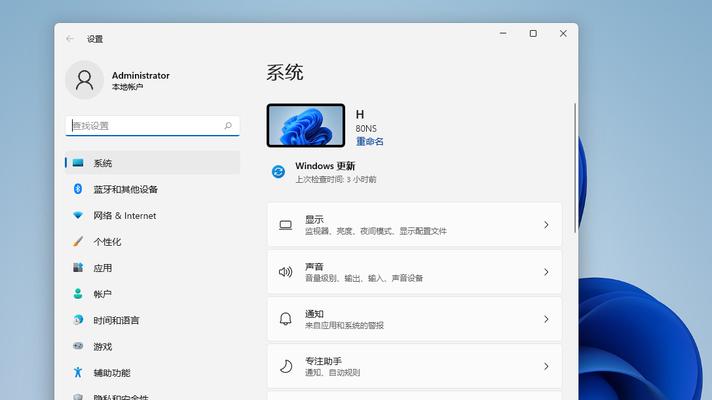Click the speaker icon in 声音 card
The width and height of the screenshot is (712, 400).
(x=286, y=272)
